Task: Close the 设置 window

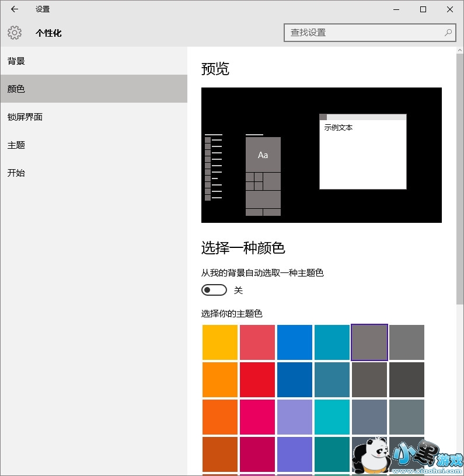Action: coord(450,9)
